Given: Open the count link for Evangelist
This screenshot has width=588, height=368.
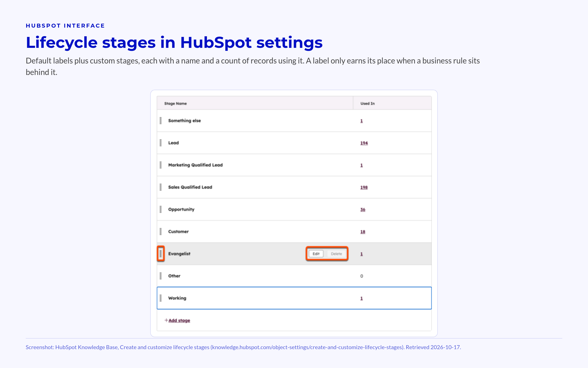Looking at the screenshot, I should pyautogui.click(x=362, y=254).
